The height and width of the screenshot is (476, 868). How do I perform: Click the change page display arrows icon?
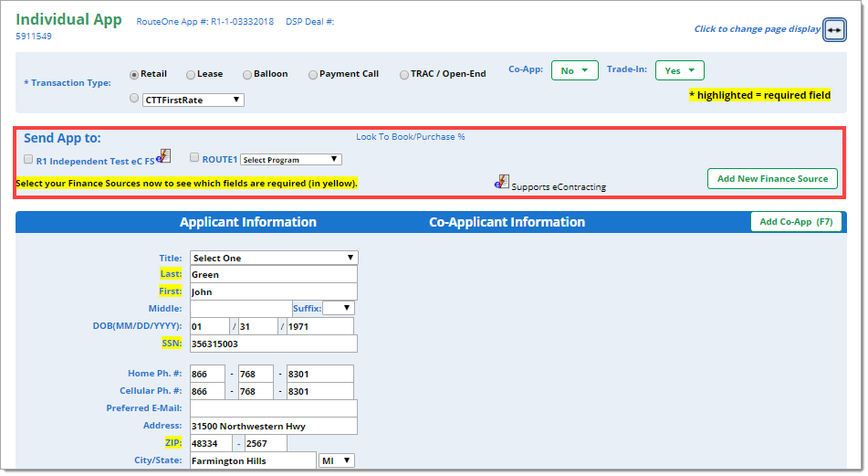click(834, 29)
